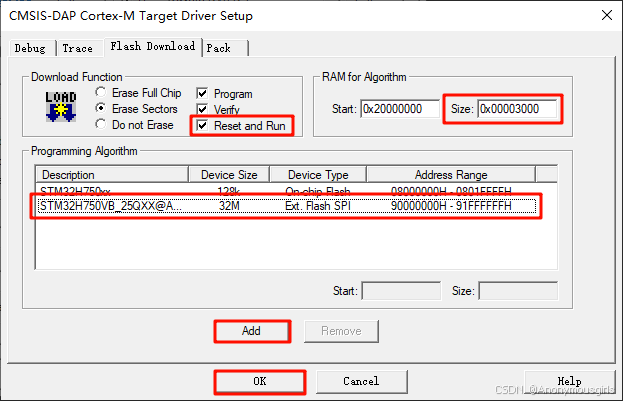Image resolution: width=623 pixels, height=401 pixels.
Task: Click the Device Type column header
Action: coord(318,174)
